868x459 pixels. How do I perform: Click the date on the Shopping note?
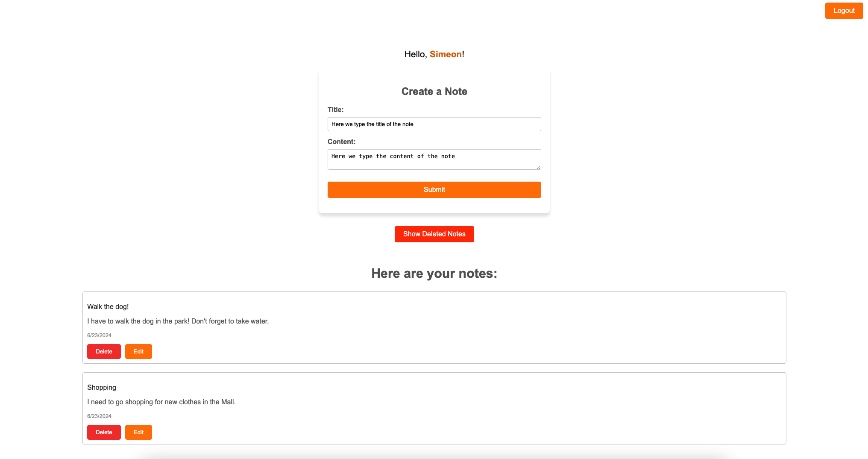pos(99,416)
